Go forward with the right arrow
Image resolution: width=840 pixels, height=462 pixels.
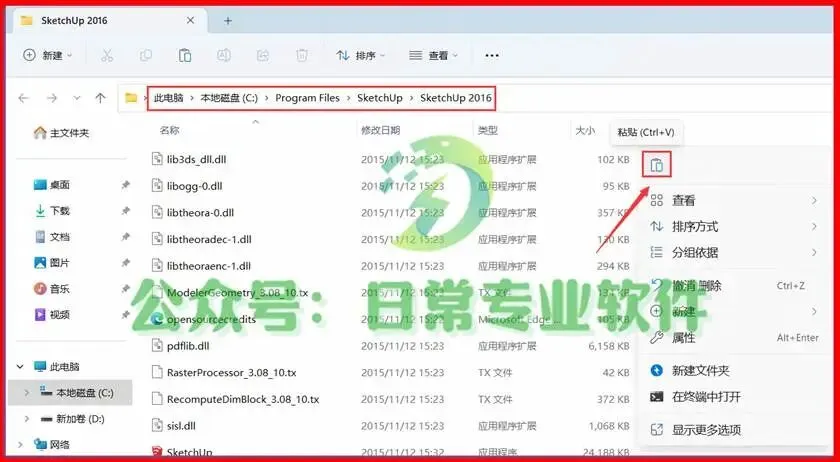[x=51, y=98]
